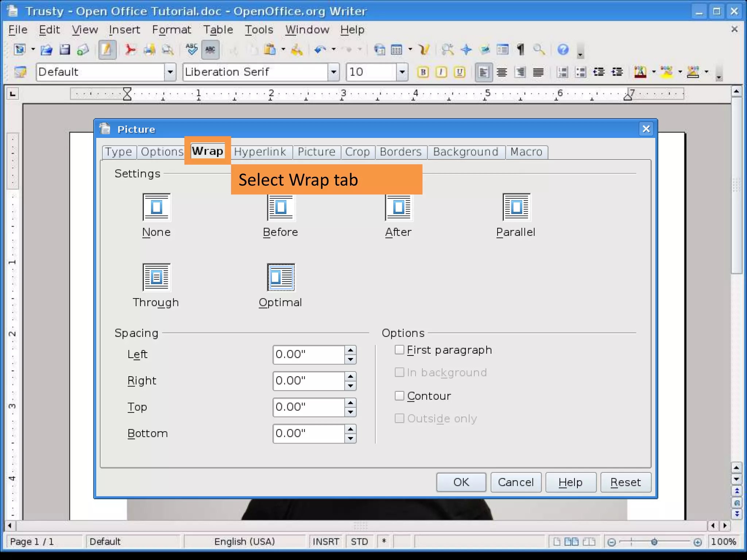Choose the Before wrap icon

tap(281, 207)
